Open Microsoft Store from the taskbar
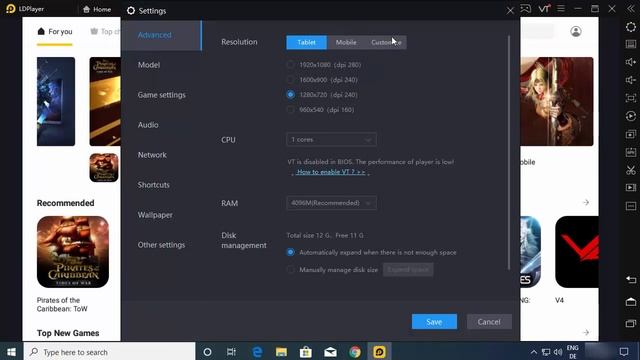640x360 pixels. (x=306, y=352)
